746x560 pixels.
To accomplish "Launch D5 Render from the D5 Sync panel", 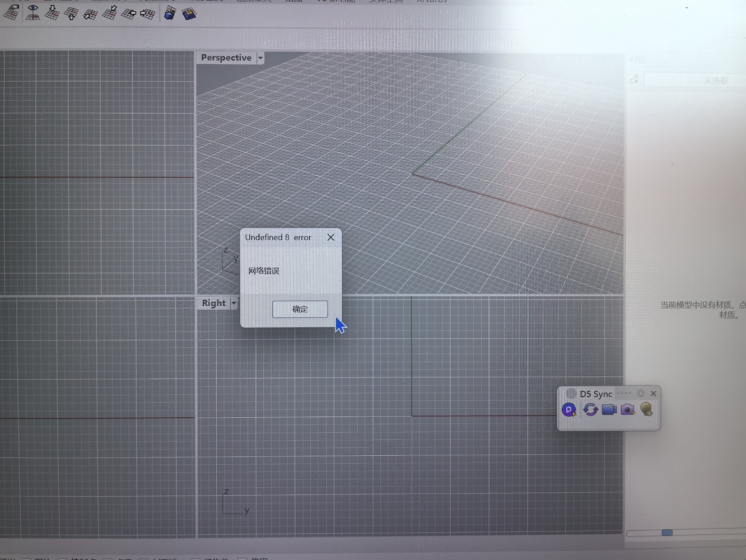I will click(569, 410).
